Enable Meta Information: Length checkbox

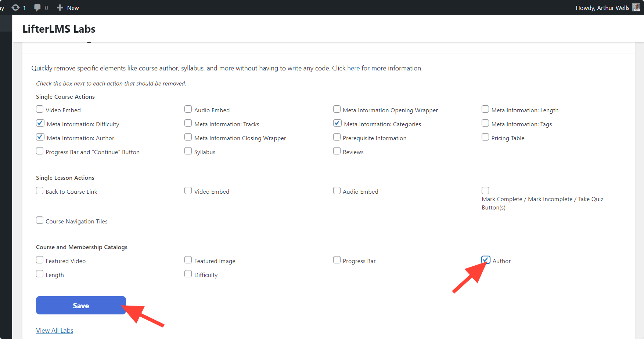click(x=485, y=109)
